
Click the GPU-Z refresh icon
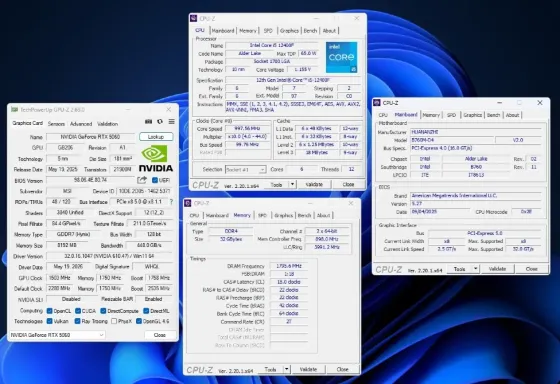(160, 122)
